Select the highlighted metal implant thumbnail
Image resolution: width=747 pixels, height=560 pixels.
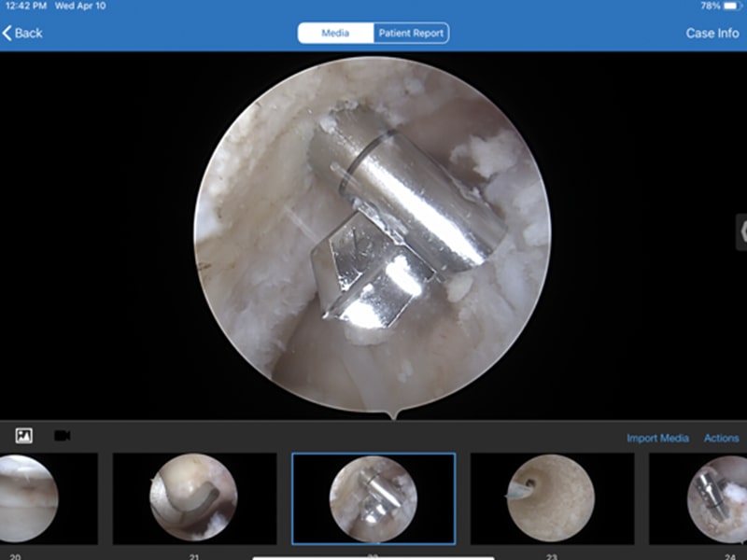[373, 498]
